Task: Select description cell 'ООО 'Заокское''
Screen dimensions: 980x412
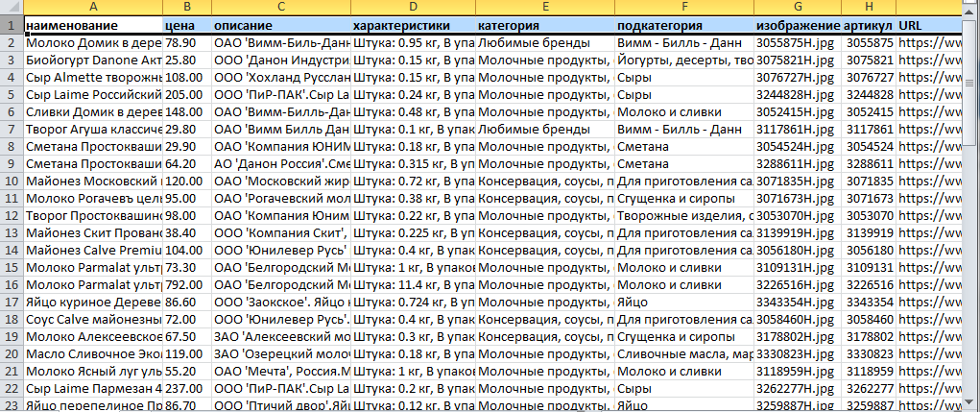Action: [281, 303]
